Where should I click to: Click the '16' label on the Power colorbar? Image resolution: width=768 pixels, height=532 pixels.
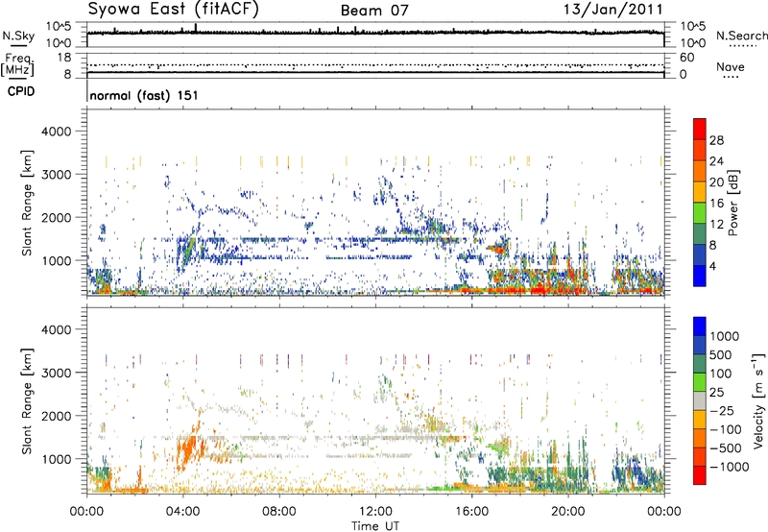point(716,204)
